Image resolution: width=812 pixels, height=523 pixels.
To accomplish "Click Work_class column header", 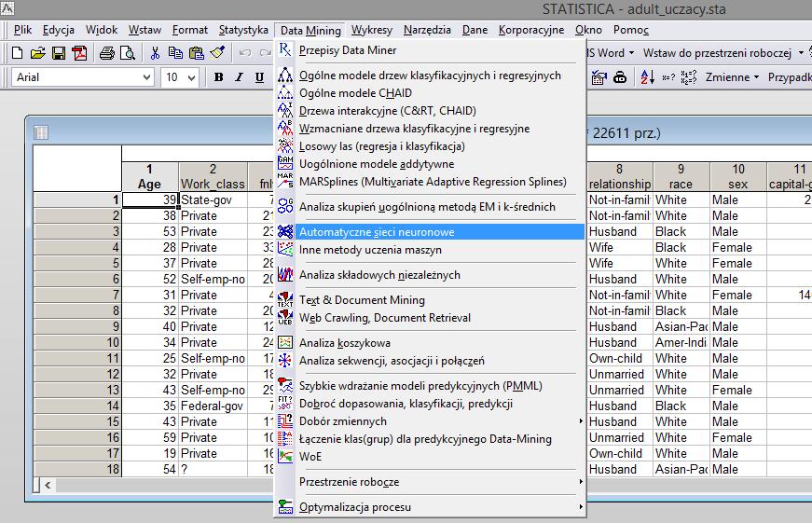I will [x=213, y=176].
